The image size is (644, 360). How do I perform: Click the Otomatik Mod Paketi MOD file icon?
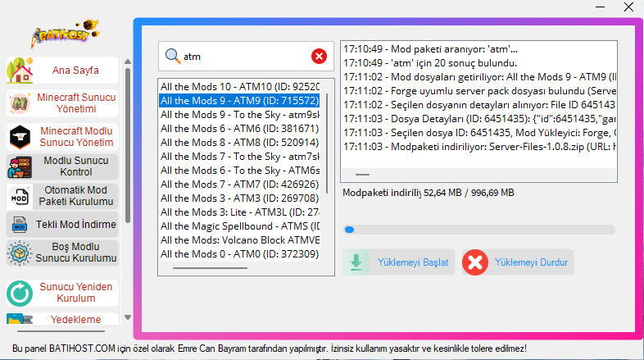point(20,196)
